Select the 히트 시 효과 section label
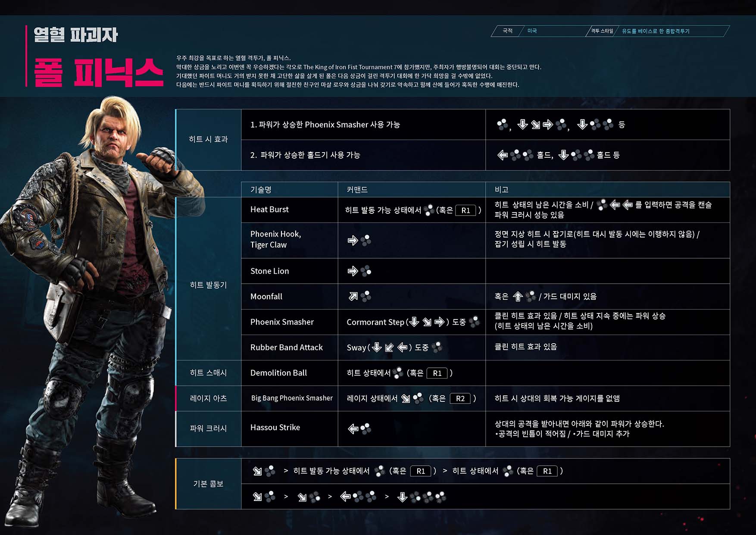756x535 pixels. pos(208,139)
